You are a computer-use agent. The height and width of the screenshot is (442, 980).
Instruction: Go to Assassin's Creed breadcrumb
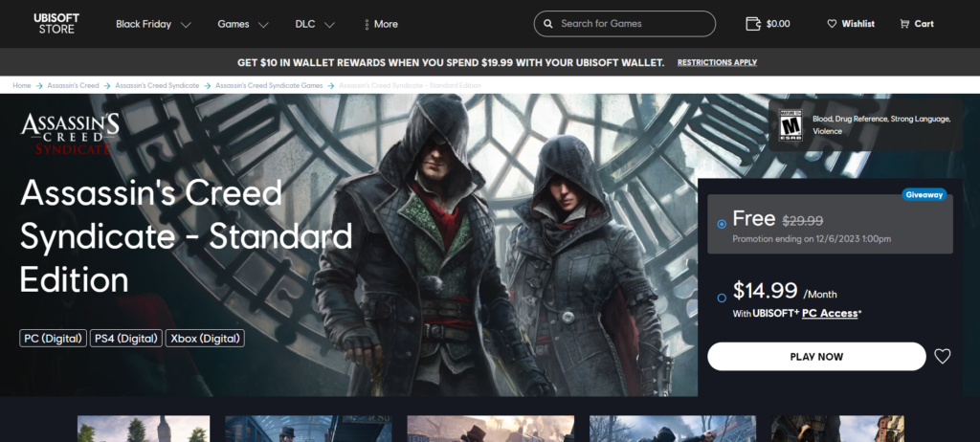click(x=73, y=85)
